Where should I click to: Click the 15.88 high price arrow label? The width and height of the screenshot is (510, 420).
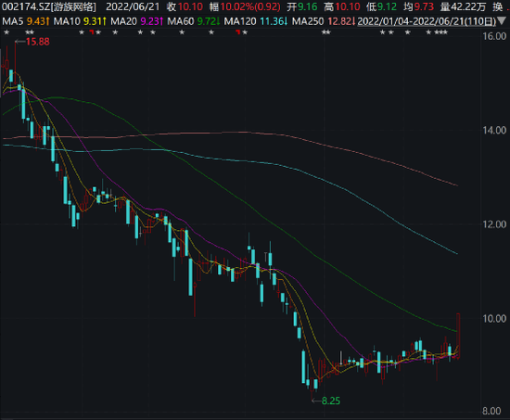coord(32,42)
